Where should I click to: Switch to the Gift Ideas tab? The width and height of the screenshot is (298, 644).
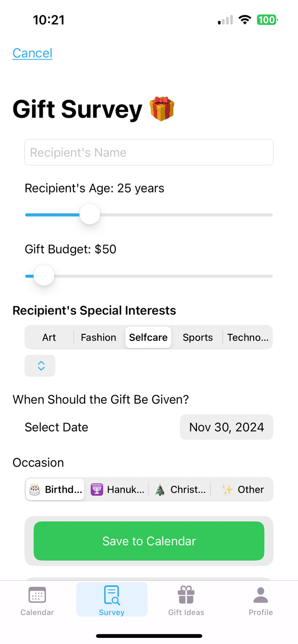point(186,600)
